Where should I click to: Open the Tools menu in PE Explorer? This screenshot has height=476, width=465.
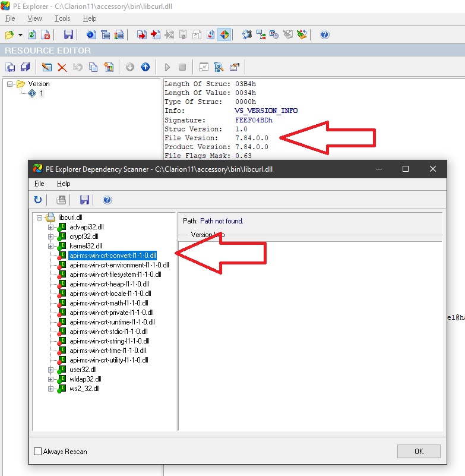(62, 18)
